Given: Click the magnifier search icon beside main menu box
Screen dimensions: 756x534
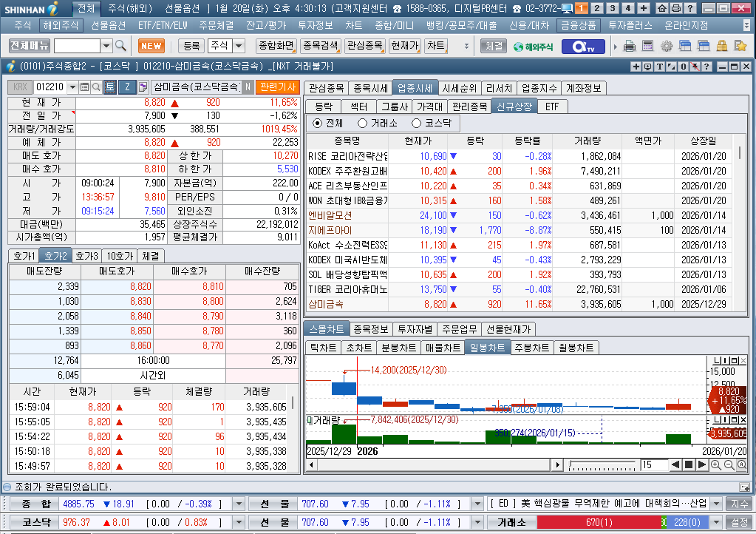Looking at the screenshot, I should 121,46.
